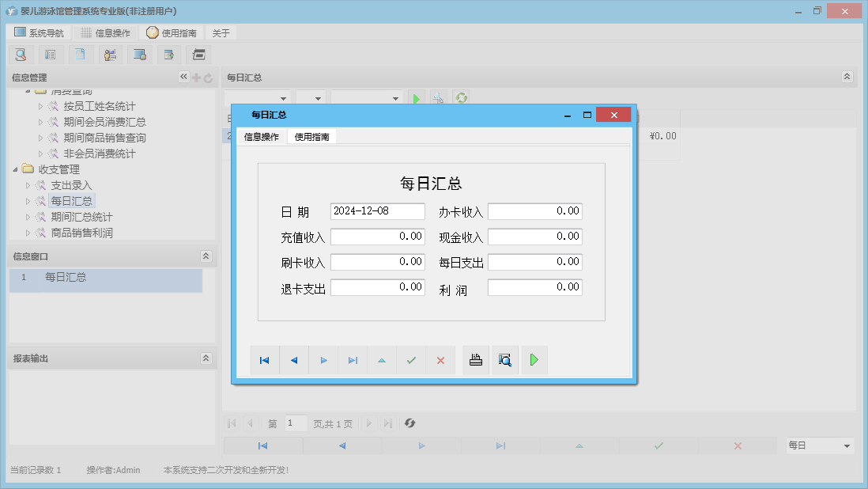The width and height of the screenshot is (868, 489).
Task: Collapse the 信息窗口 panel
Action: pyautogui.click(x=206, y=256)
